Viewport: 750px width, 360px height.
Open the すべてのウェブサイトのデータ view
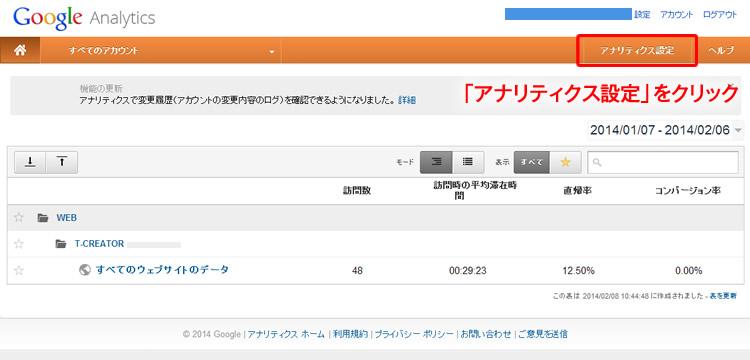coord(162,270)
